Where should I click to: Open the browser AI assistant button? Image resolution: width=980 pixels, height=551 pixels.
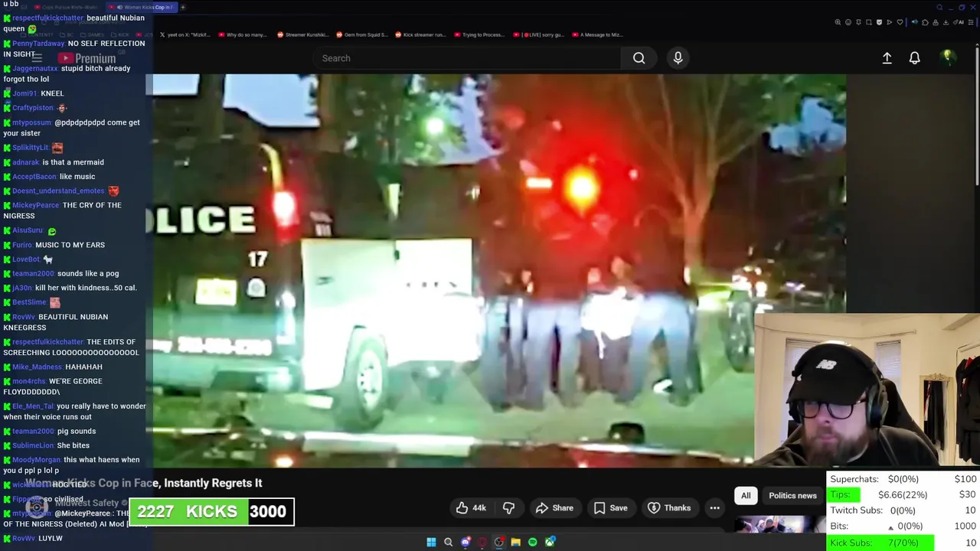959,22
